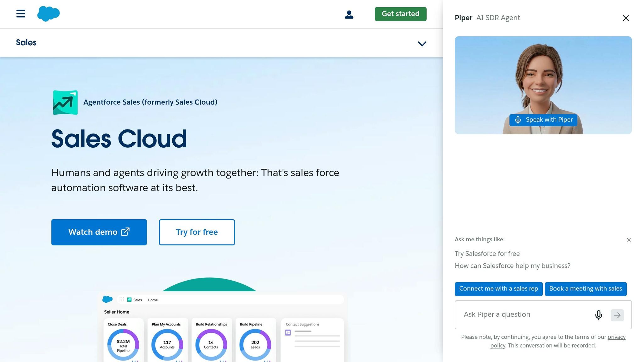Click Book a meeting with sales
The height and width of the screenshot is (362, 644).
[x=586, y=289]
